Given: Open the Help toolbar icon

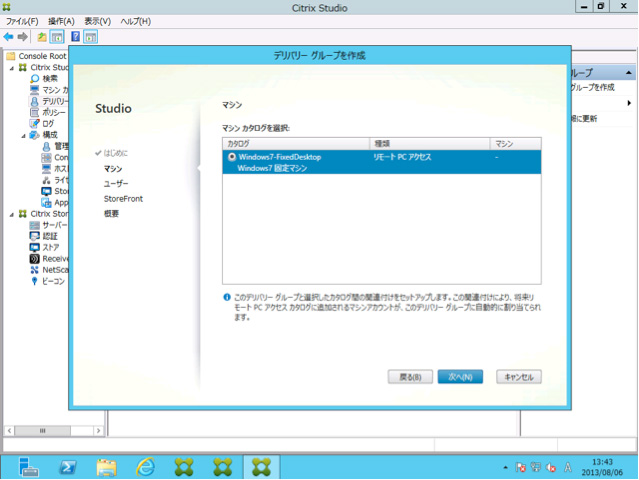Looking at the screenshot, I should pyautogui.click(x=75, y=37).
